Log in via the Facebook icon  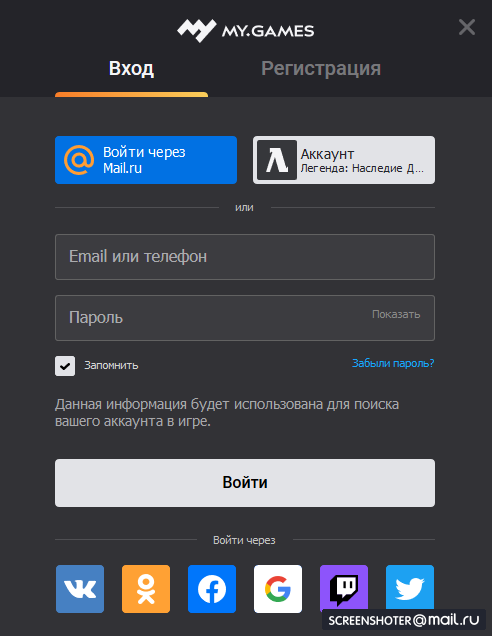point(212,589)
